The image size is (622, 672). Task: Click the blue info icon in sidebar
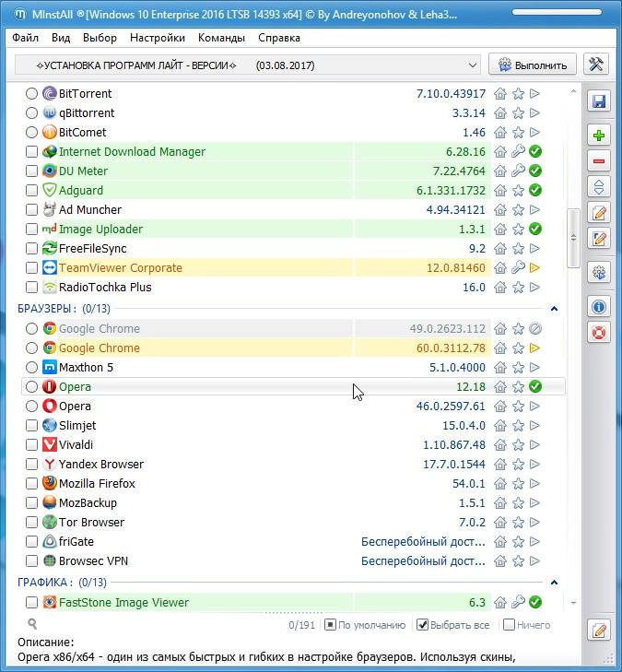598,307
